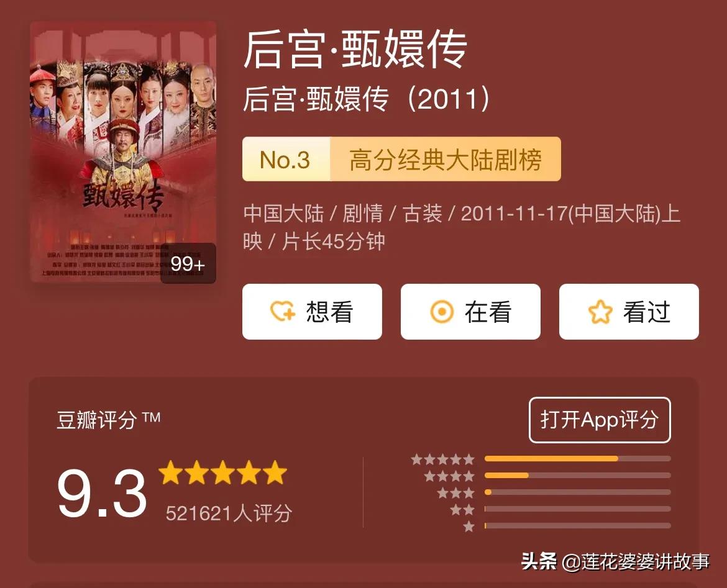Click the five gold rating stars
This screenshot has width=727, height=588.
point(222,473)
